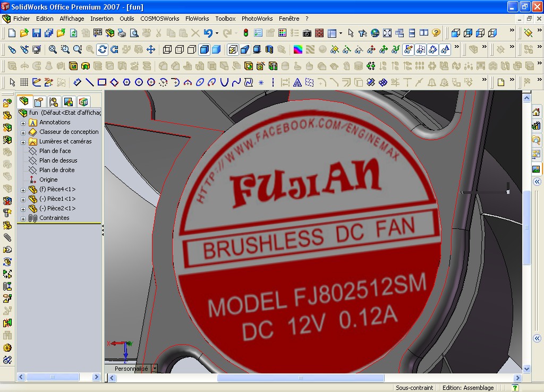Image resolution: width=544 pixels, height=392 pixels.
Task: Open the Fichier menu
Action: coord(21,19)
